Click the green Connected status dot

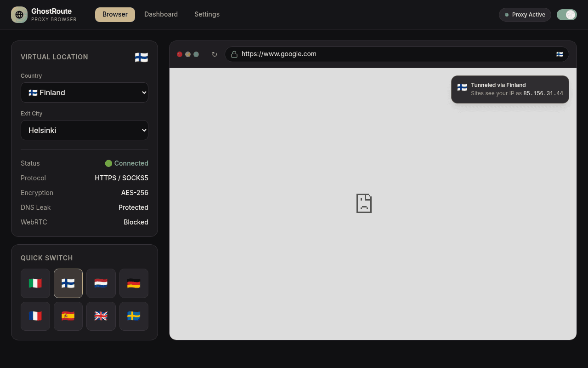(x=108, y=163)
